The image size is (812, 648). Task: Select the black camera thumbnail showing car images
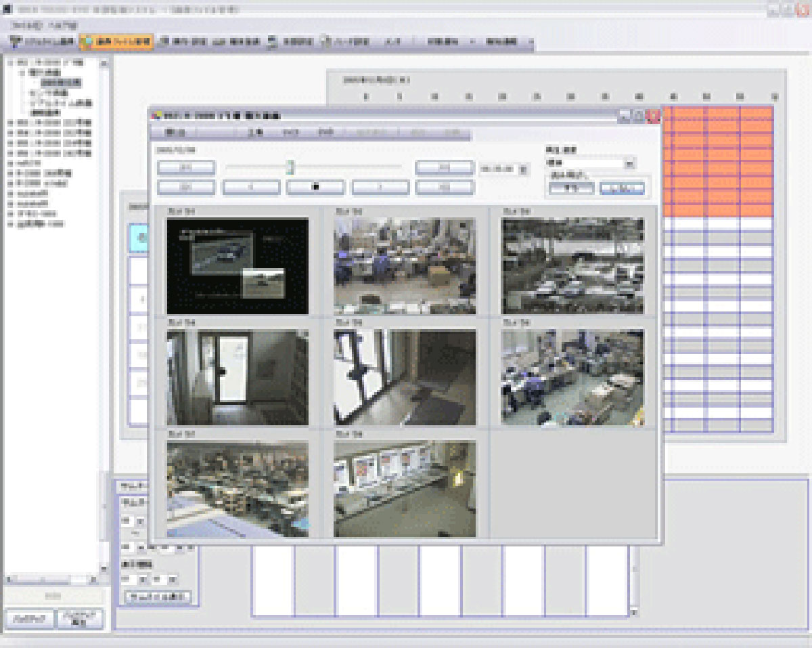[238, 265]
